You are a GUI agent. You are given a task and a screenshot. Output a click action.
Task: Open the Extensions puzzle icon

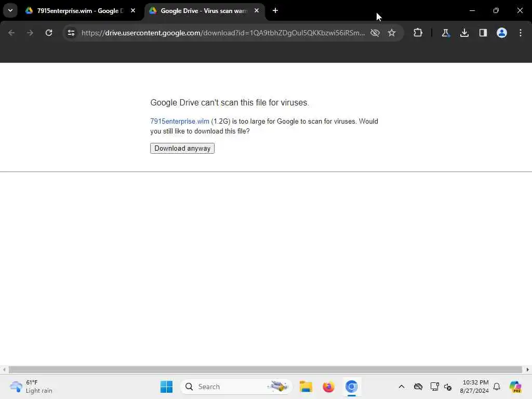click(418, 33)
